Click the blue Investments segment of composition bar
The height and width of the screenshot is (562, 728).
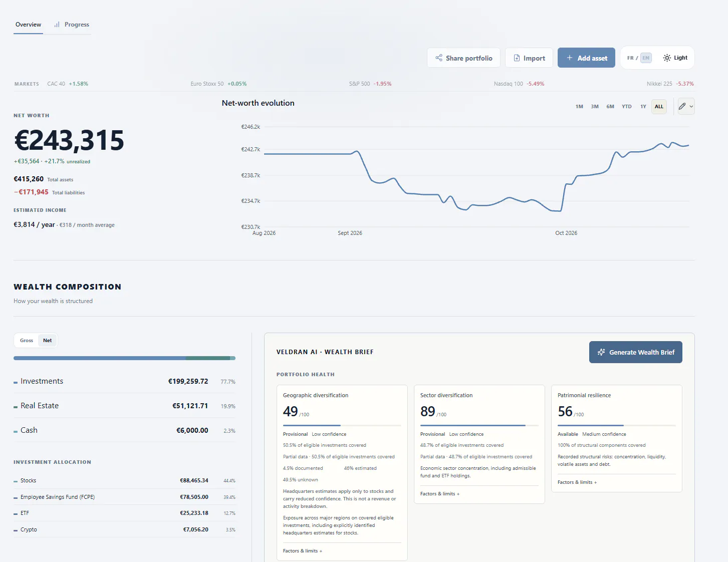pos(99,358)
